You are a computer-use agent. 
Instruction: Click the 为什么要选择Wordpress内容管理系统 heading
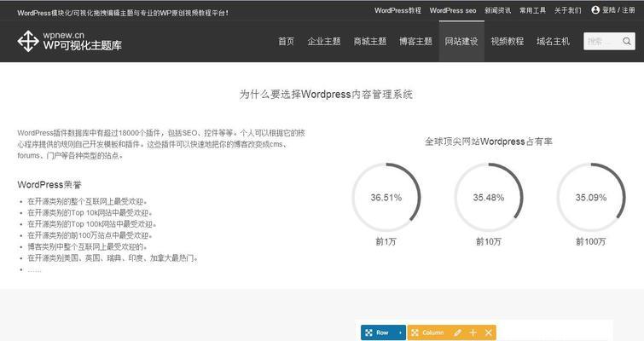326,95
